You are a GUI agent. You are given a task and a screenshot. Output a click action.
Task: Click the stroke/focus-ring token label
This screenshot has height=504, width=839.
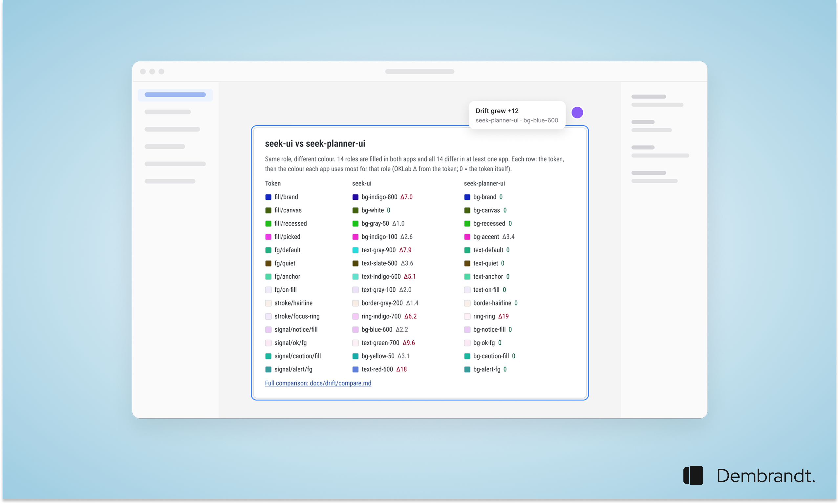point(297,316)
